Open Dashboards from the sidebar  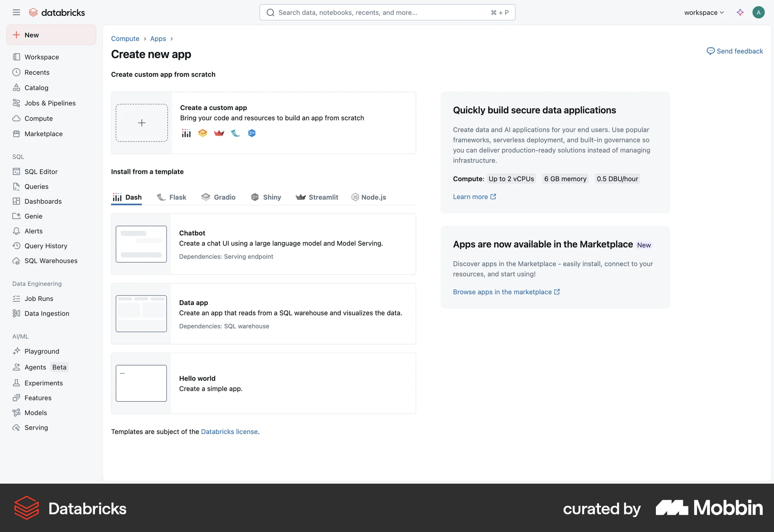coord(43,201)
